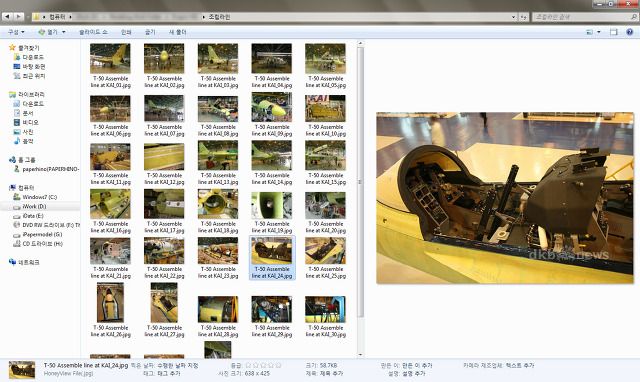Select thumbnail KAI_21.jpg
The height and width of the screenshot is (382, 640).
110,251
